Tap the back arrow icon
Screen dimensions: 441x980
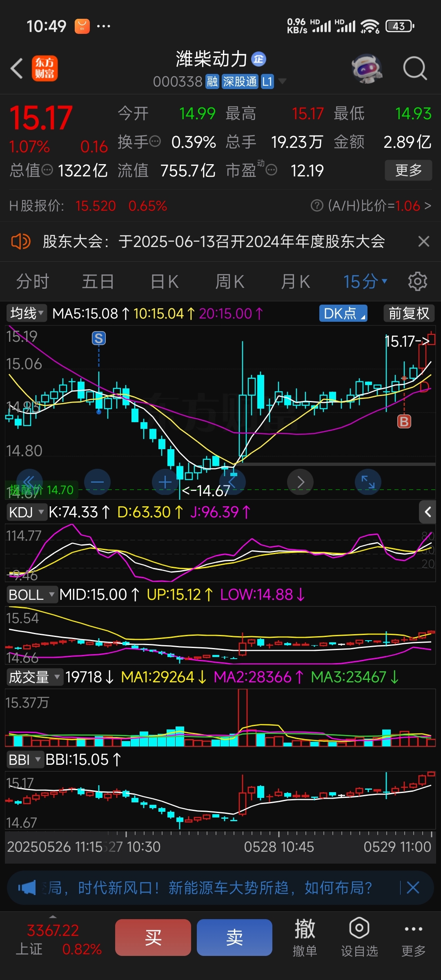point(16,68)
